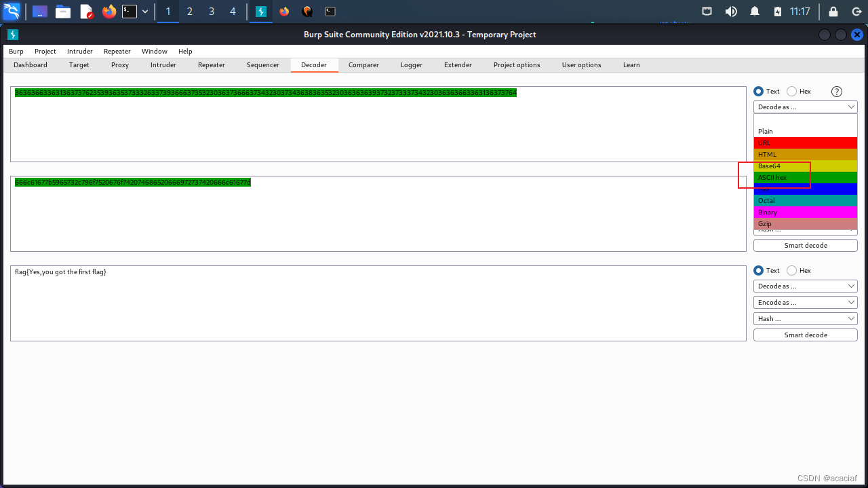The height and width of the screenshot is (488, 868).
Task: Open the Window menu
Action: click(x=155, y=52)
